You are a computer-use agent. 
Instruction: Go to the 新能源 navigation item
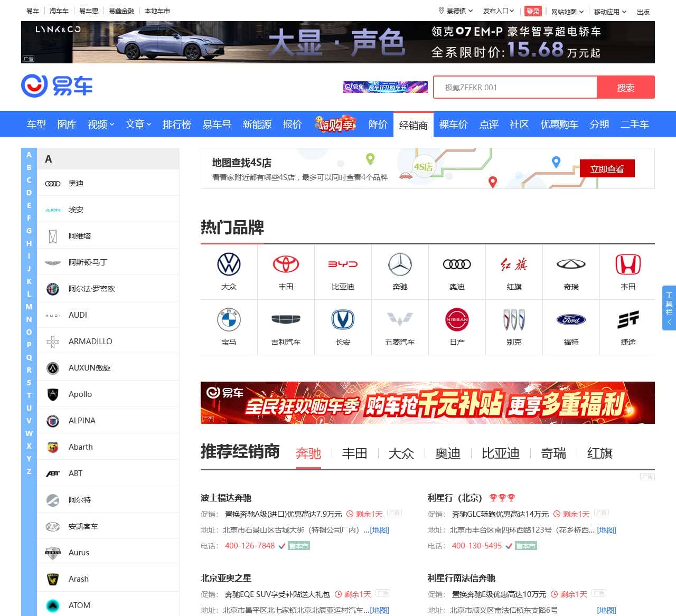257,125
